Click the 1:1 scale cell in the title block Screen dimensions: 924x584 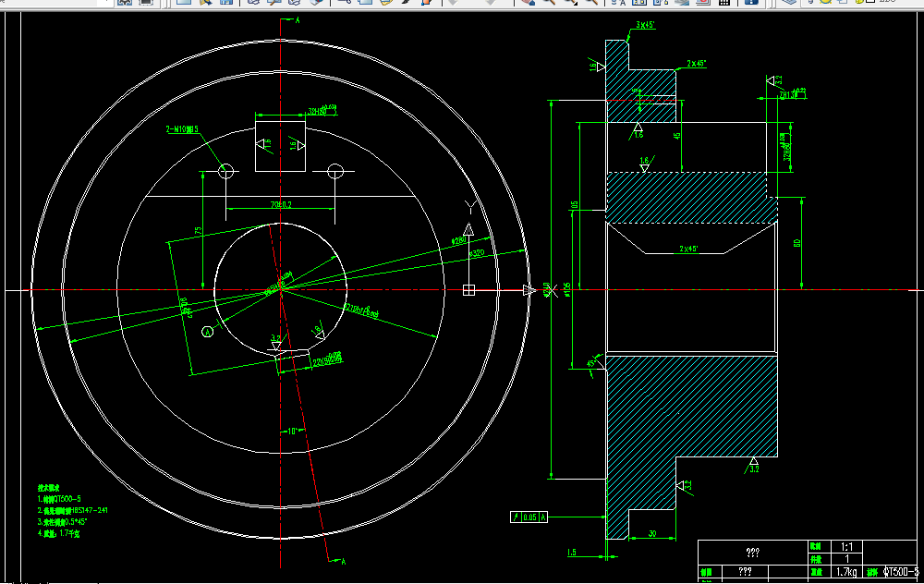pos(846,547)
